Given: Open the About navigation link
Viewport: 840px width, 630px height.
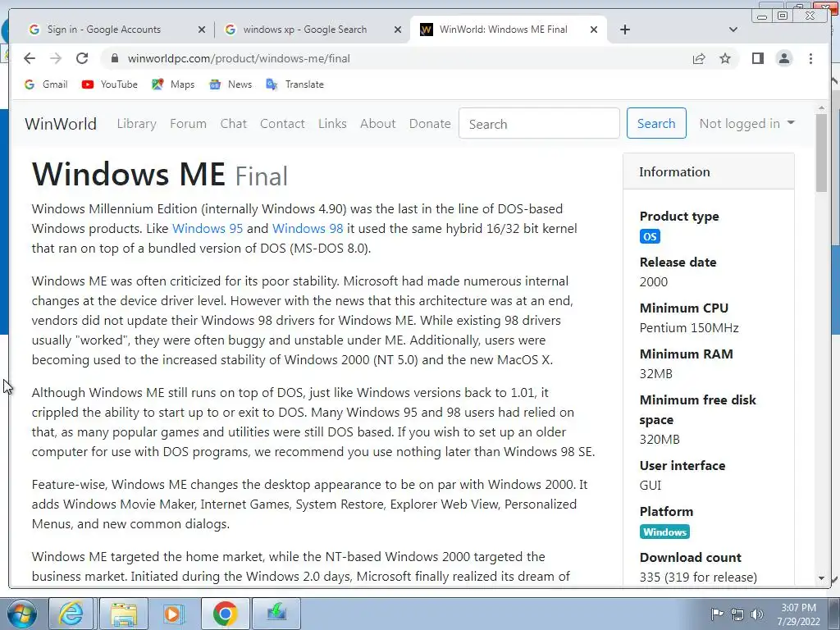Looking at the screenshot, I should coord(377,124).
